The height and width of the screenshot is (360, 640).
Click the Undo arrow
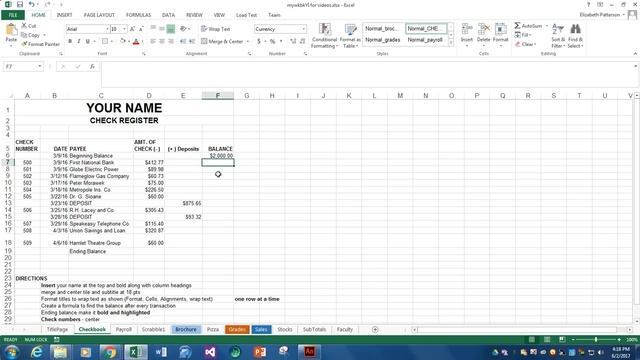pos(31,5)
